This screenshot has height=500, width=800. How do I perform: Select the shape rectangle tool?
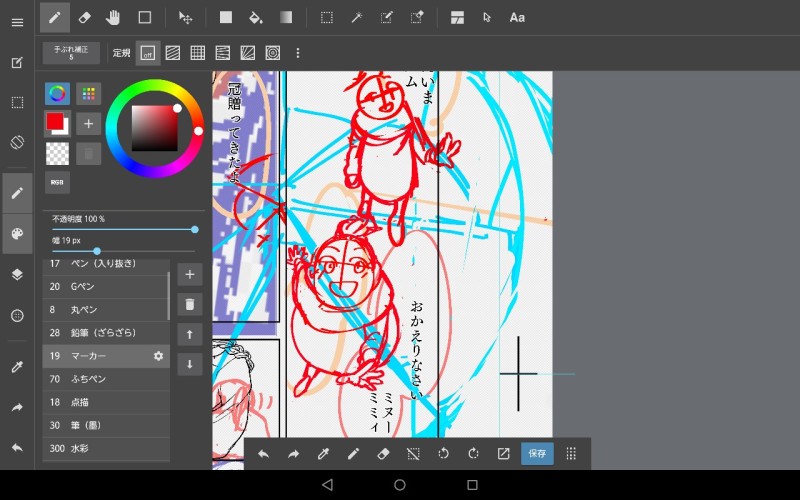point(145,18)
